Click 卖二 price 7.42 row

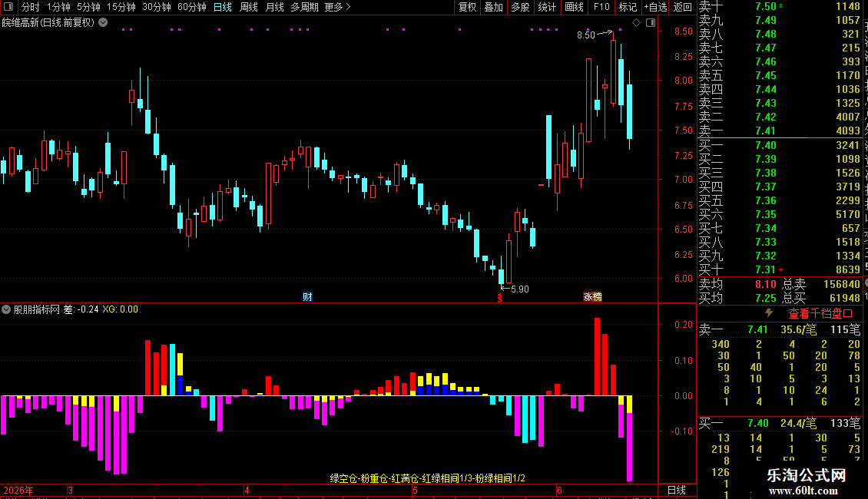coord(780,117)
